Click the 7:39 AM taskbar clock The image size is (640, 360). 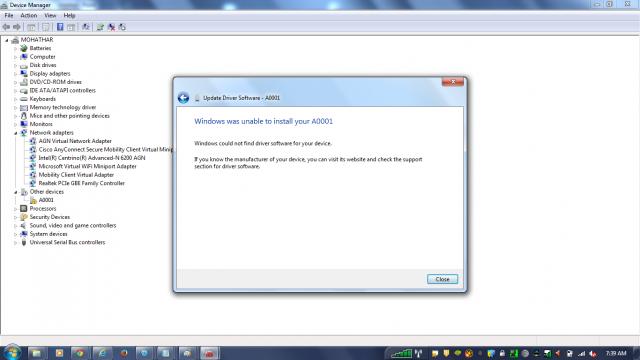tap(616, 353)
